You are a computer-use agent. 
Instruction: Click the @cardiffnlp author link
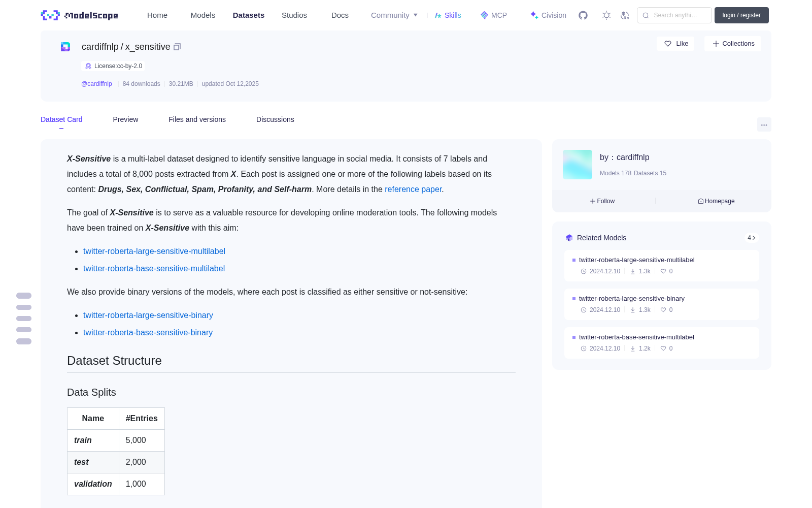[x=96, y=84]
